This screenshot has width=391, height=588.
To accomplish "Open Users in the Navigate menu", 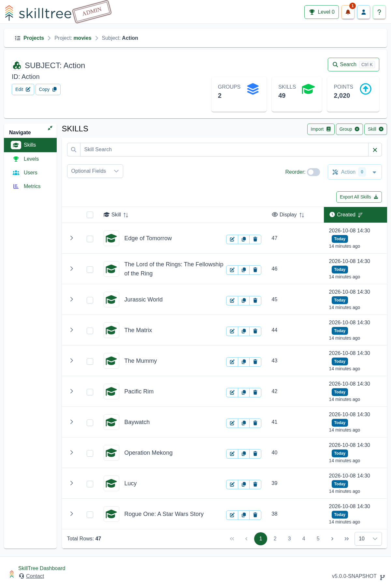I will click(30, 173).
